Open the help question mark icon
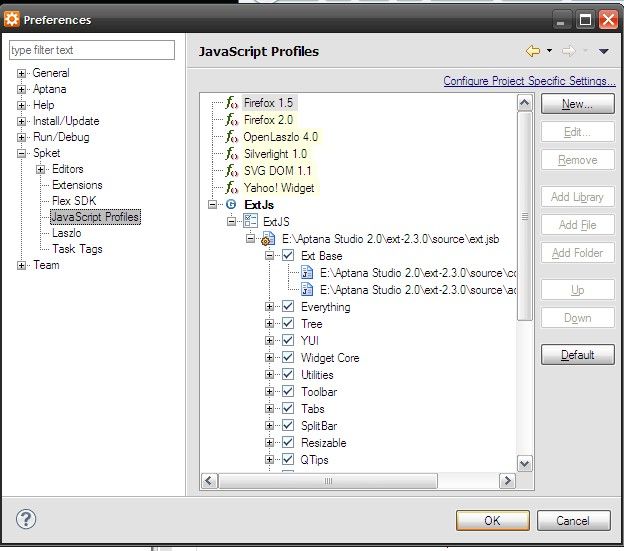Image resolution: width=624 pixels, height=551 pixels. (x=26, y=519)
